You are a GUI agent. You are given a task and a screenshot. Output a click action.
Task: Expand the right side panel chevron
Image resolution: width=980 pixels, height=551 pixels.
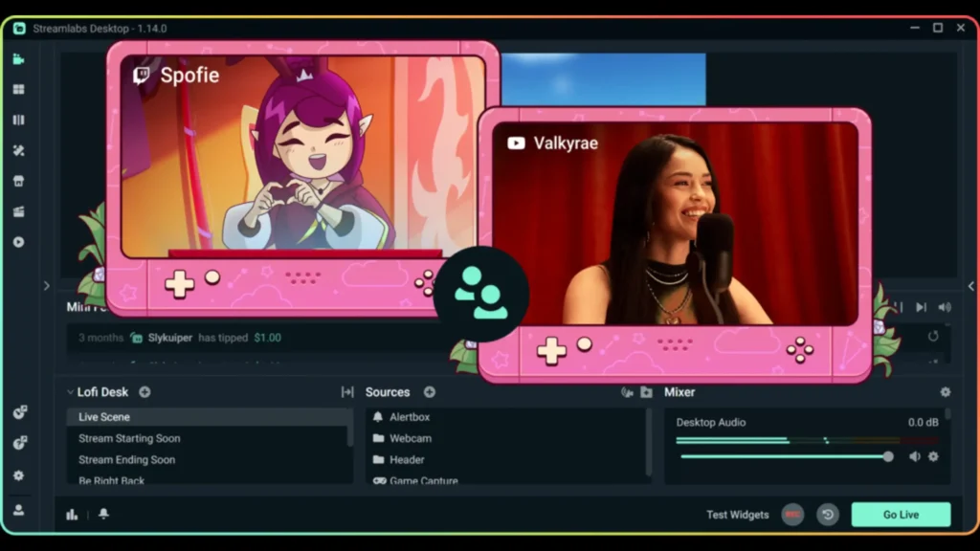point(970,285)
